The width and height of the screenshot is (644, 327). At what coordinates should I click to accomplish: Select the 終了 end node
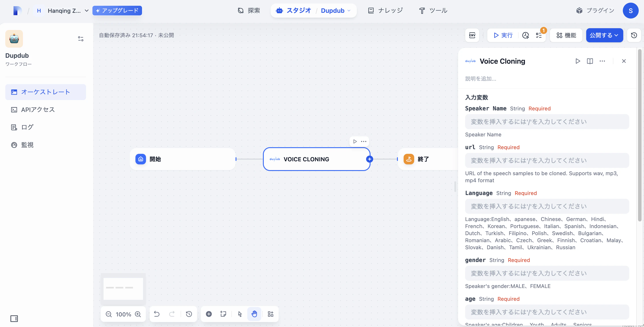[x=428, y=159]
